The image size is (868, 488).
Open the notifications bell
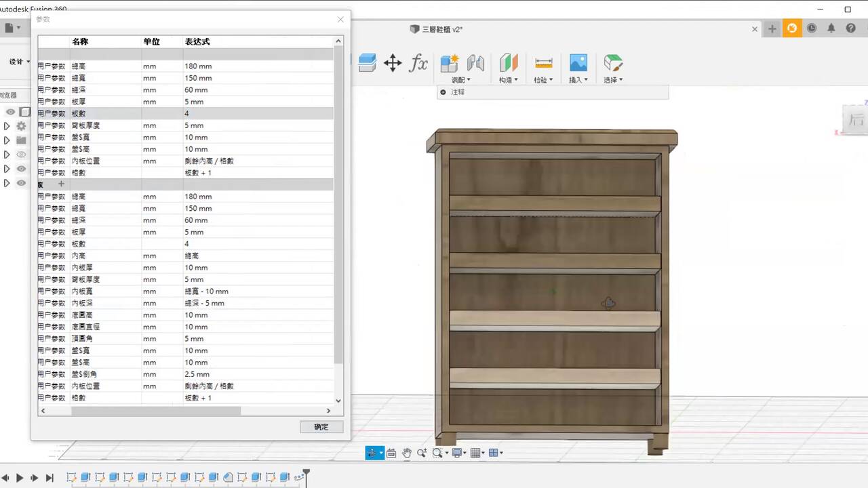point(831,28)
